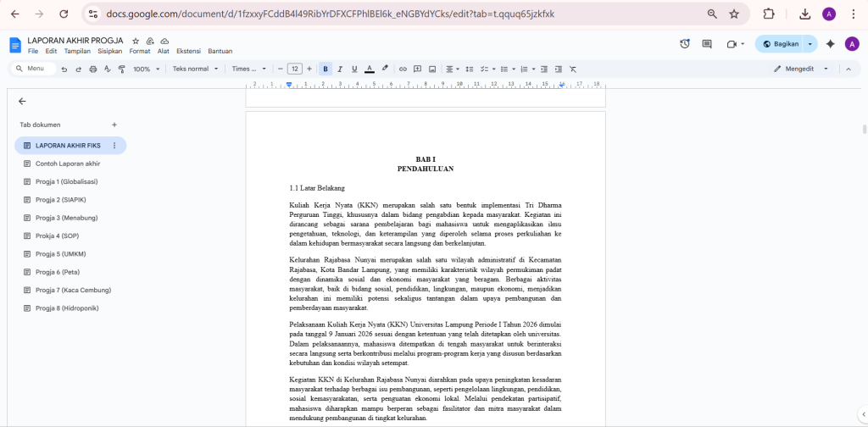Image resolution: width=868 pixels, height=427 pixels.
Task: Open version history clock icon
Action: coord(685,44)
